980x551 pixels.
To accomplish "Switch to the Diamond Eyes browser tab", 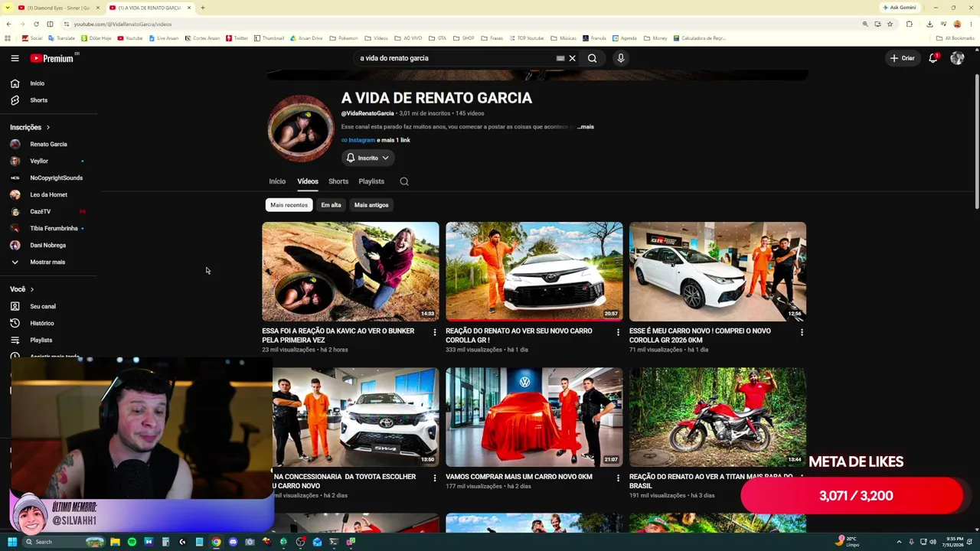I will pyautogui.click(x=58, y=8).
